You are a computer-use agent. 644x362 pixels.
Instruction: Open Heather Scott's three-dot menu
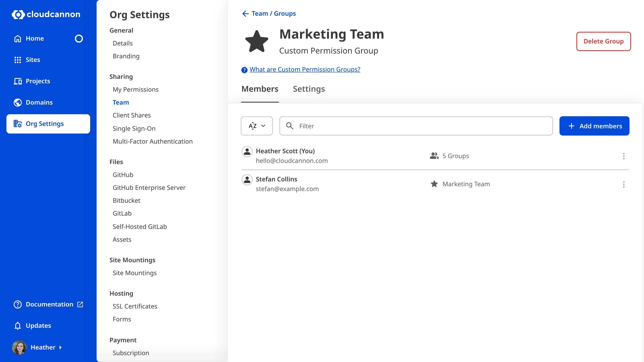624,156
